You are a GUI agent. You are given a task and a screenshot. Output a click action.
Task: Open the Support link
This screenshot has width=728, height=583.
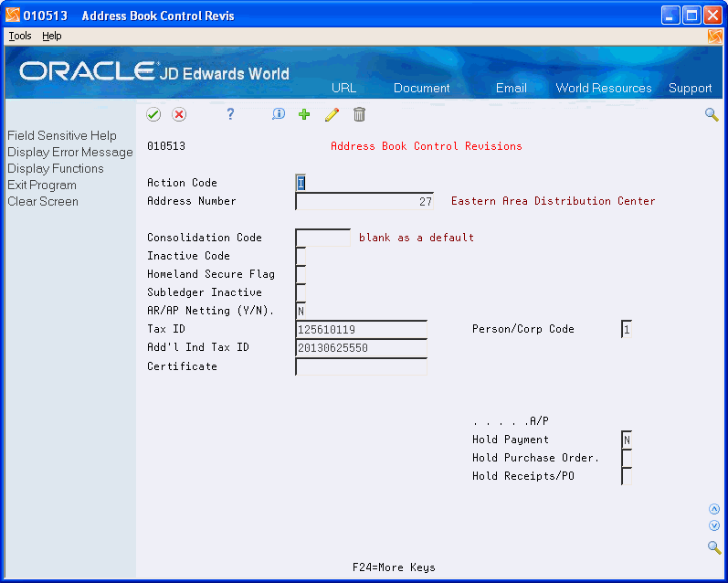pyautogui.click(x=690, y=88)
